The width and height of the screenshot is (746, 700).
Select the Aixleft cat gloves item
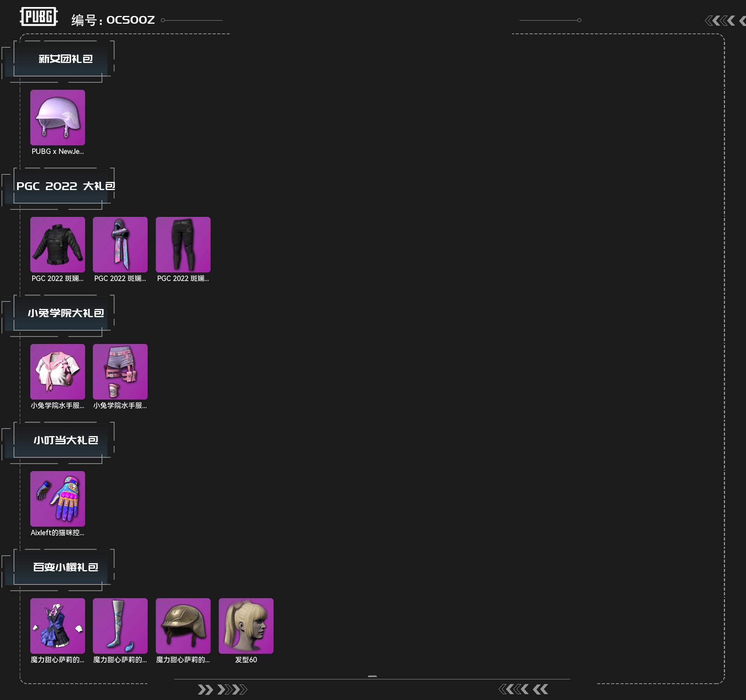(58, 499)
